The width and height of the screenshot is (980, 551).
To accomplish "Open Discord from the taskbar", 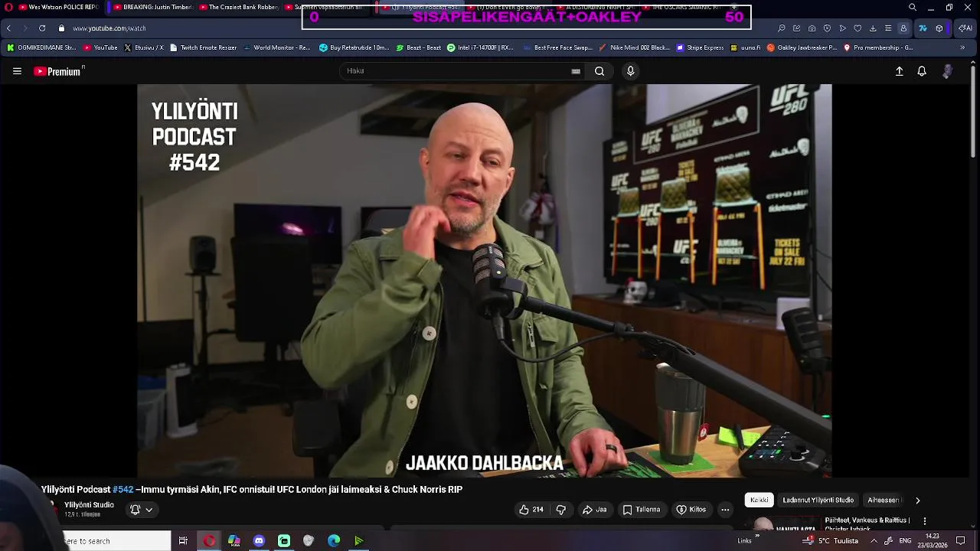I will (259, 541).
